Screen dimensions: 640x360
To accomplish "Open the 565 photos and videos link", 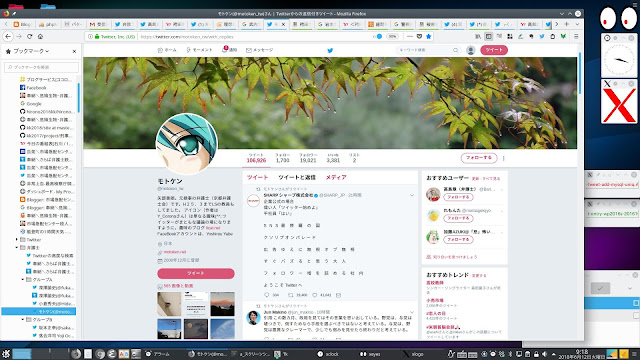I will [178, 286].
